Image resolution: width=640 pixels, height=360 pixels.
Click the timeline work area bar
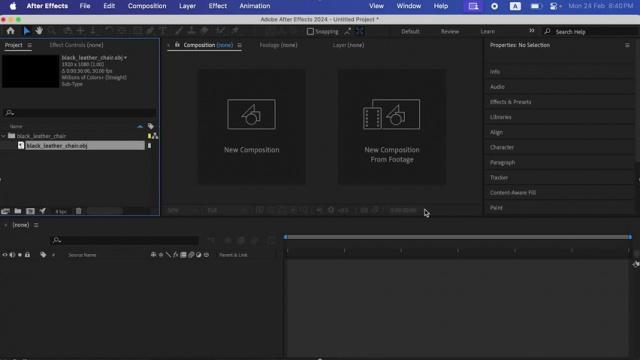pyautogui.click(x=458, y=237)
